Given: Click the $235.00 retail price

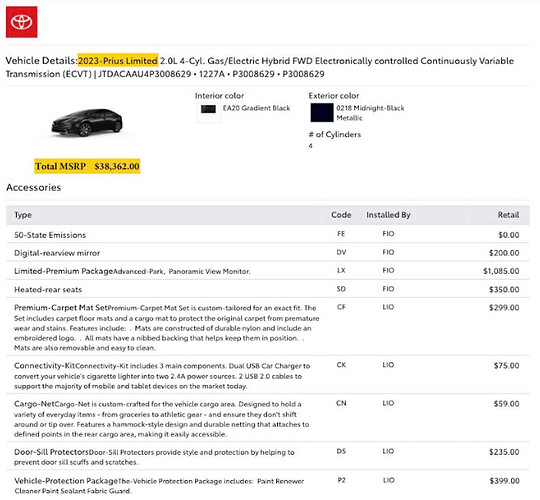Looking at the screenshot, I should coord(504,452).
